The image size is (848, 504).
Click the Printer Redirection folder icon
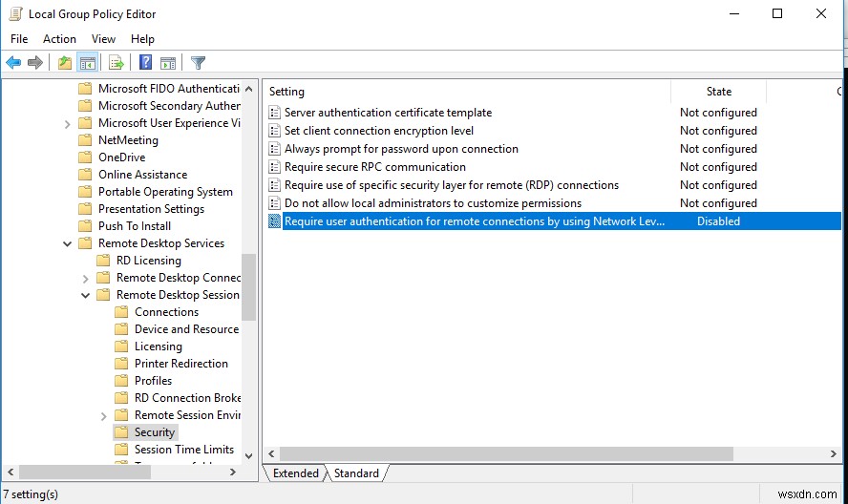coord(121,364)
